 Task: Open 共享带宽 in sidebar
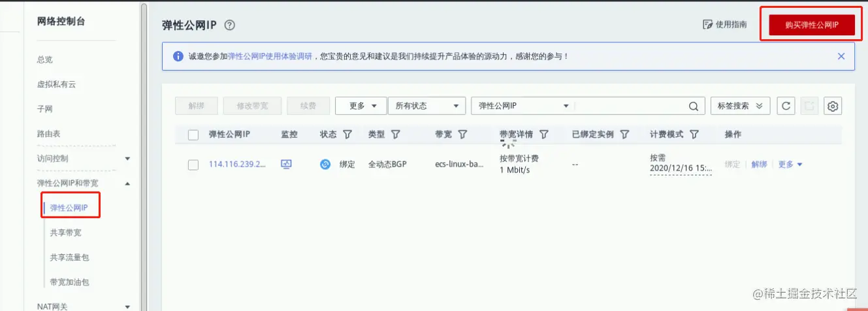point(66,233)
